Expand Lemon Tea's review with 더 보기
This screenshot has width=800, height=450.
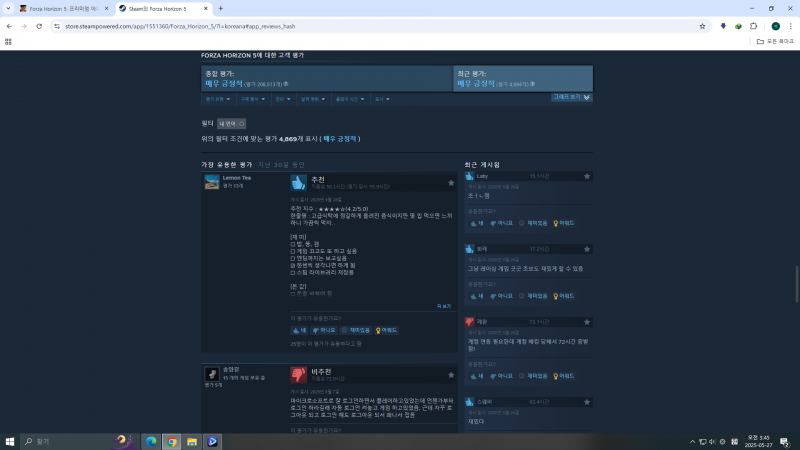coord(444,306)
